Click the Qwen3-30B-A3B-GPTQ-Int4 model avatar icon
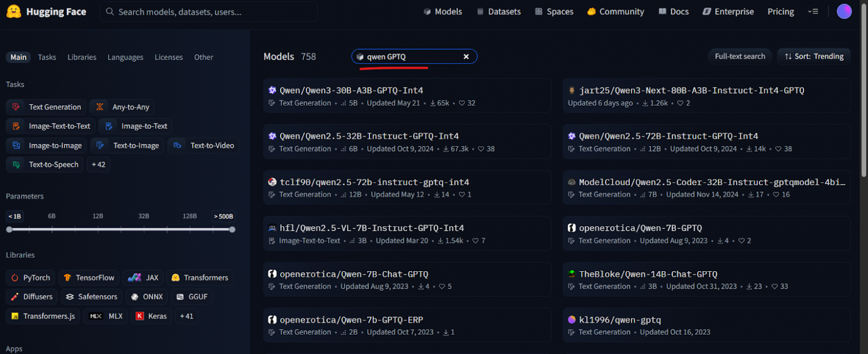 point(272,91)
